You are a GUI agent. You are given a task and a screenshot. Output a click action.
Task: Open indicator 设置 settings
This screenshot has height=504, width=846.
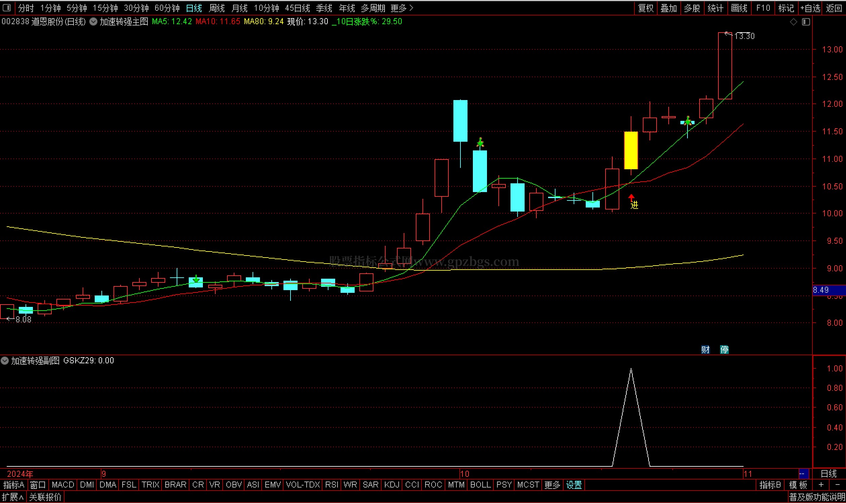(x=574, y=486)
